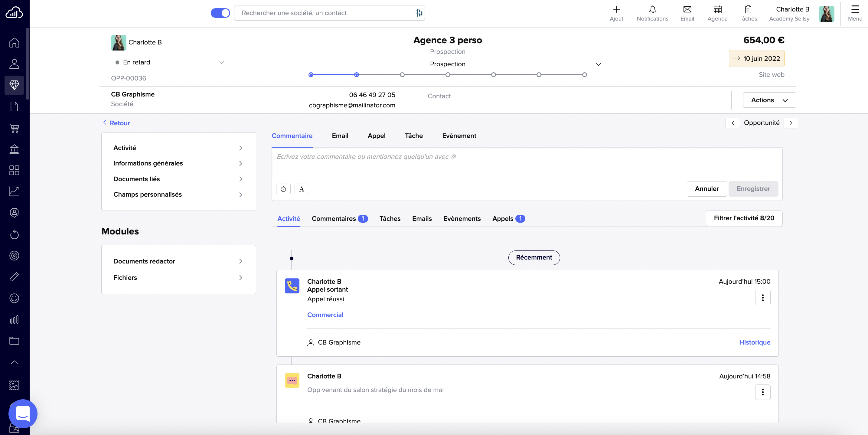Open three-dot menu on Appel sortant entry
This screenshot has width=868, height=435.
click(x=762, y=298)
